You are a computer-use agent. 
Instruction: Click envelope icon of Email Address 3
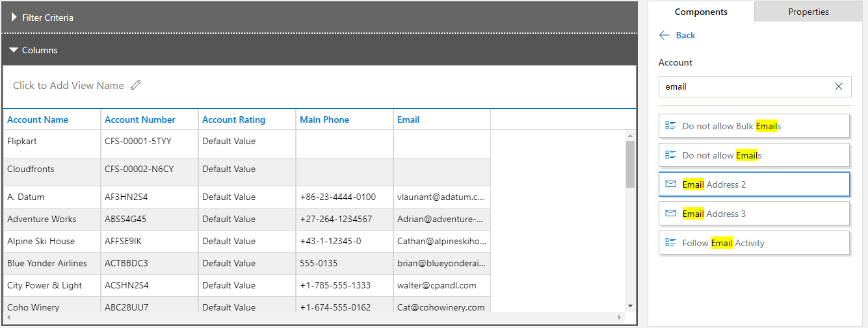pyautogui.click(x=671, y=214)
